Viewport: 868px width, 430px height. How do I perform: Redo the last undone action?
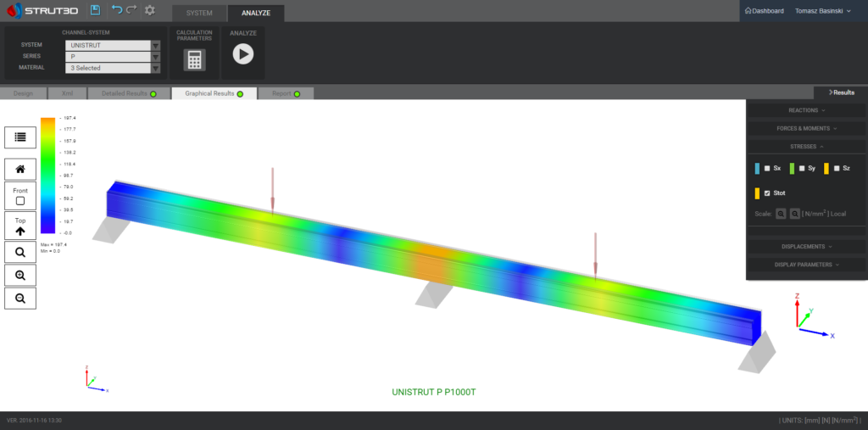[x=131, y=9]
